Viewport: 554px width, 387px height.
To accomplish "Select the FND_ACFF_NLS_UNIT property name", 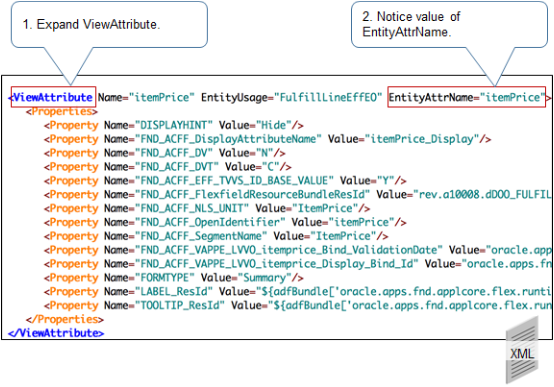I will (192, 208).
